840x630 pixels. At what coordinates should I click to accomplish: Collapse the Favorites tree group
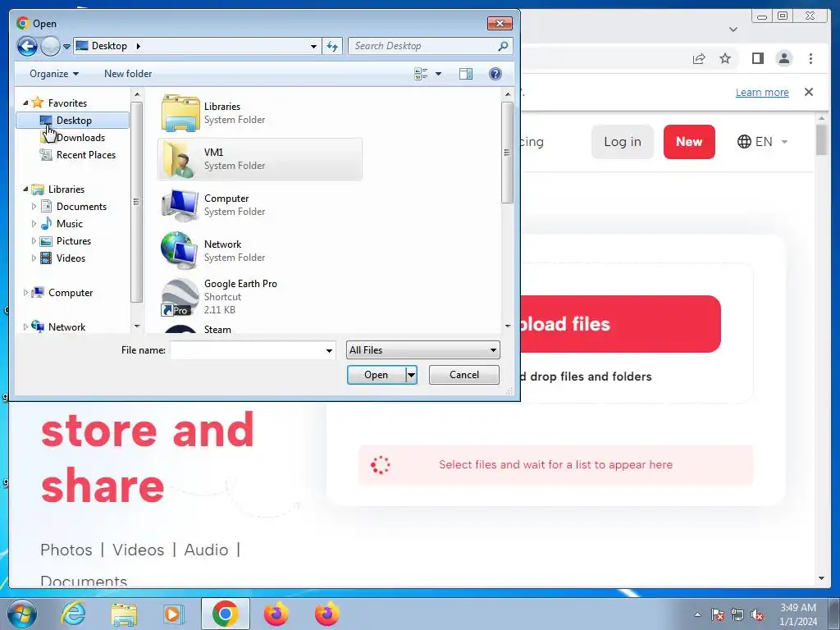25,103
